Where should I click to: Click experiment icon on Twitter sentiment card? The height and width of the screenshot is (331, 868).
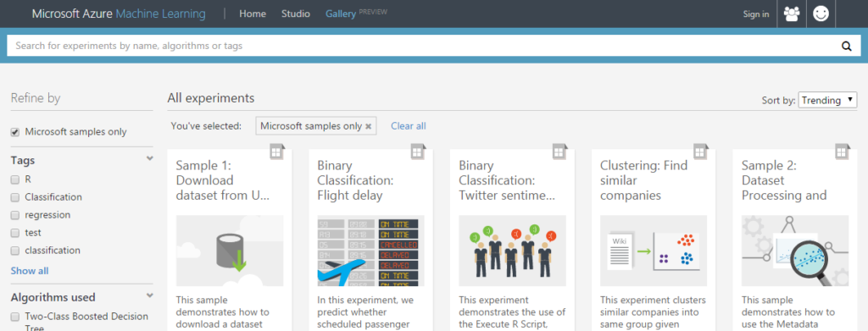click(x=559, y=152)
